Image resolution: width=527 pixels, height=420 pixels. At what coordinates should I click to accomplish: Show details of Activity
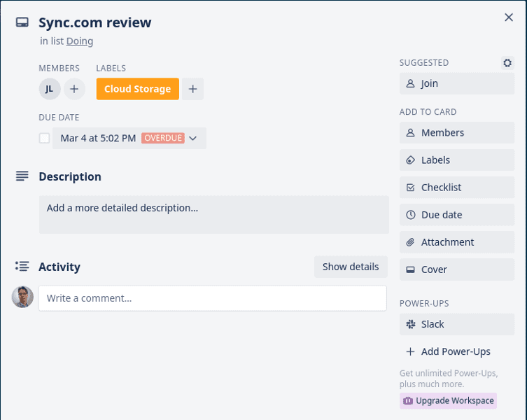point(351,267)
